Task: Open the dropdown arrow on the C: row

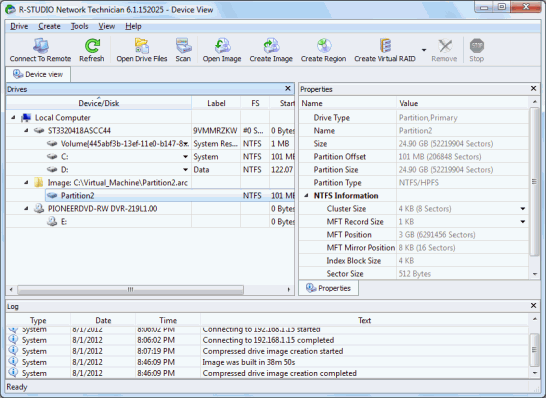Action: [186, 157]
